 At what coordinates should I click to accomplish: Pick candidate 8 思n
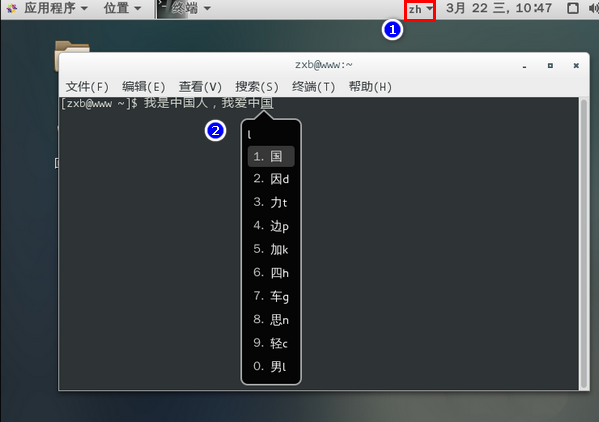pos(271,320)
